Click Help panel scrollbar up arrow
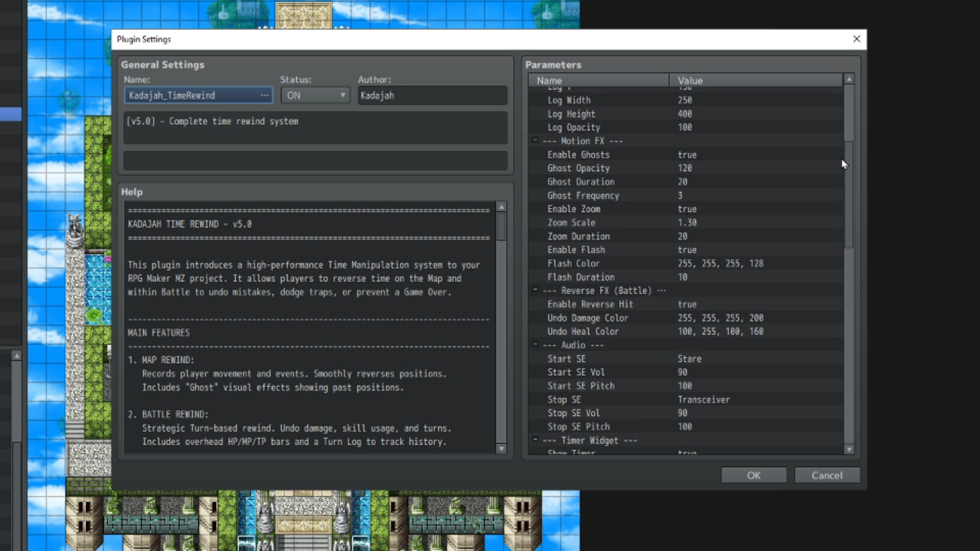The height and width of the screenshot is (551, 980). 501,207
